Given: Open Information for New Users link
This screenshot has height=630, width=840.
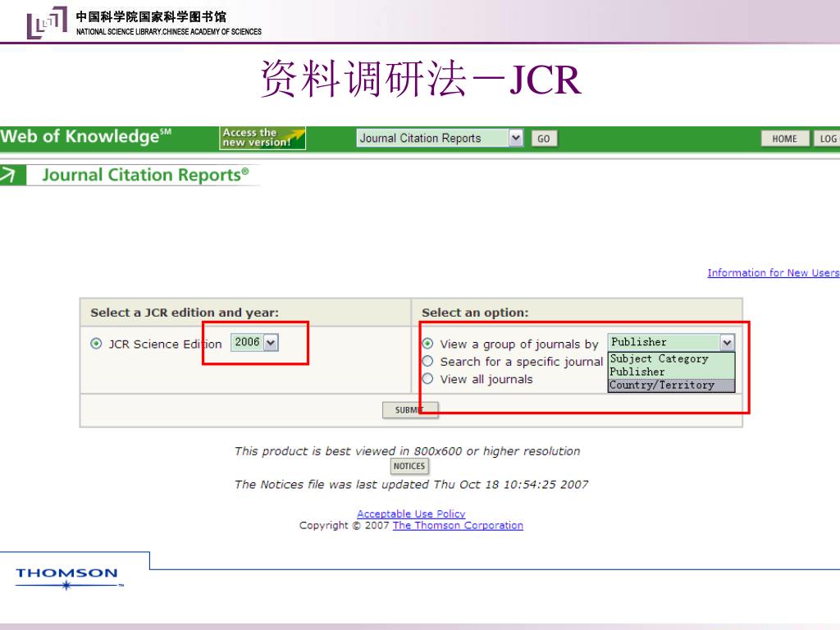Looking at the screenshot, I should [773, 272].
